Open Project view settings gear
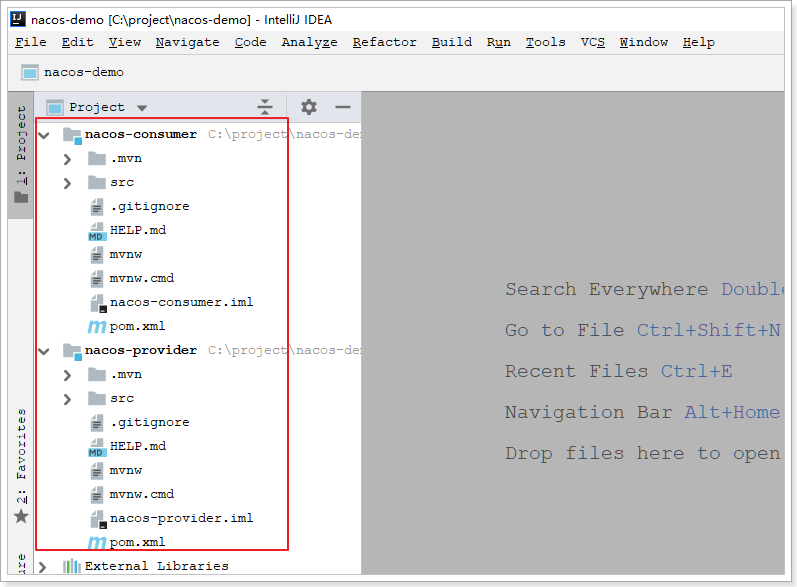 coord(309,107)
